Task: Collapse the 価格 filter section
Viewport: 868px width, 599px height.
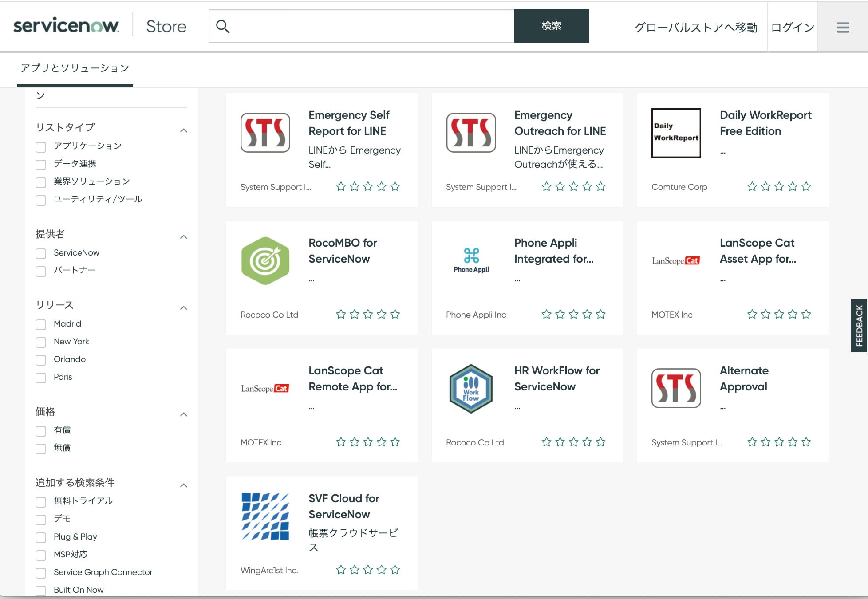Action: click(x=184, y=414)
